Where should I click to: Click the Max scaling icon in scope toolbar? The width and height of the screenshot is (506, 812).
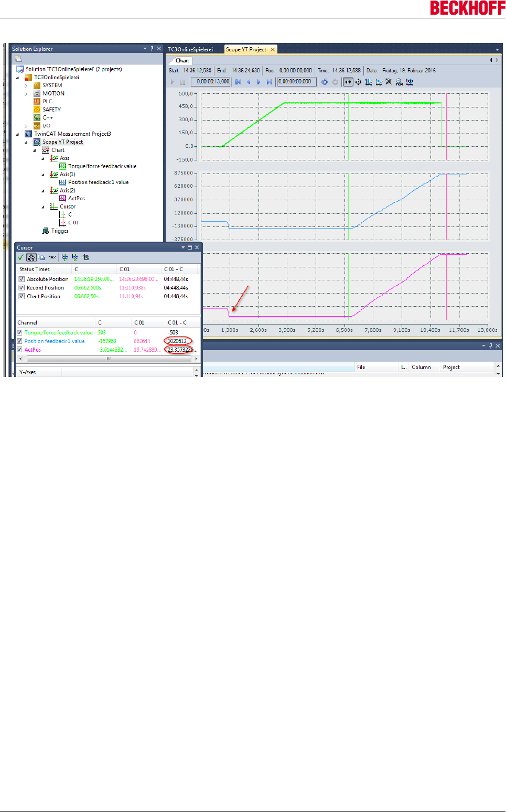click(x=399, y=82)
